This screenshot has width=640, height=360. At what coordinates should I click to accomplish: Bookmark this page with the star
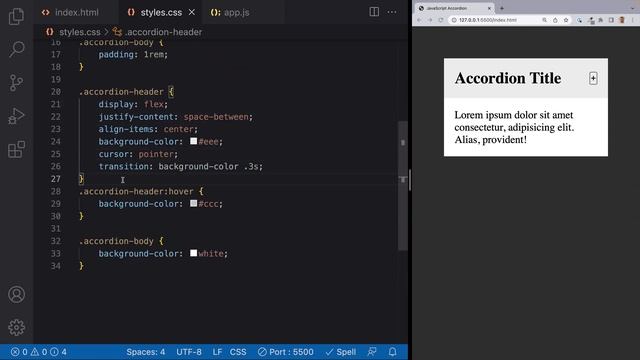click(x=566, y=20)
